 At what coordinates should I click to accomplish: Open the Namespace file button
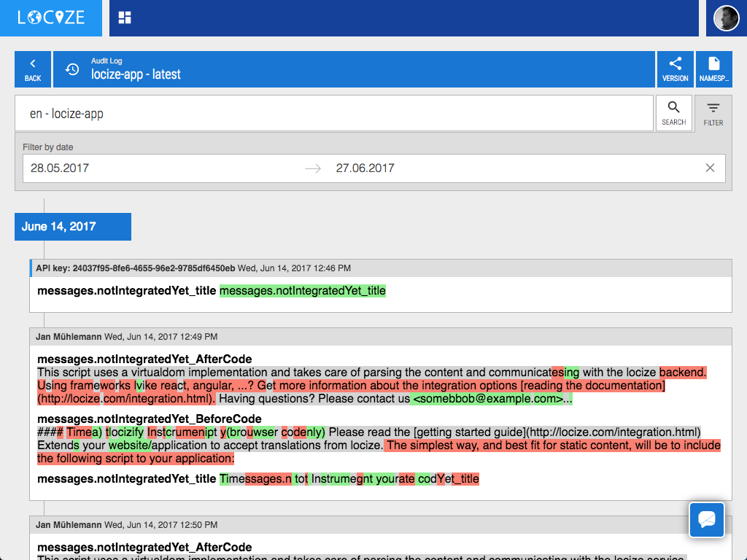pyautogui.click(x=713, y=69)
